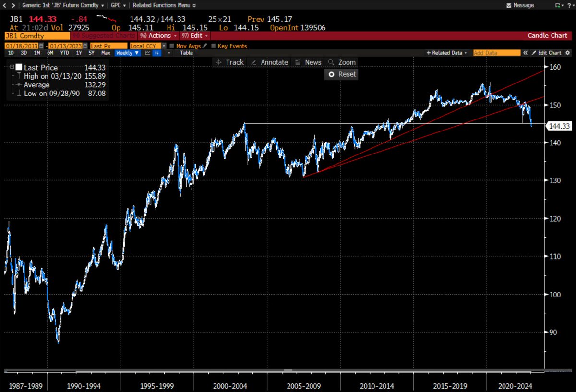This screenshot has width=576, height=392.
Task: Activate the Track crosshair tool
Action: click(x=229, y=62)
